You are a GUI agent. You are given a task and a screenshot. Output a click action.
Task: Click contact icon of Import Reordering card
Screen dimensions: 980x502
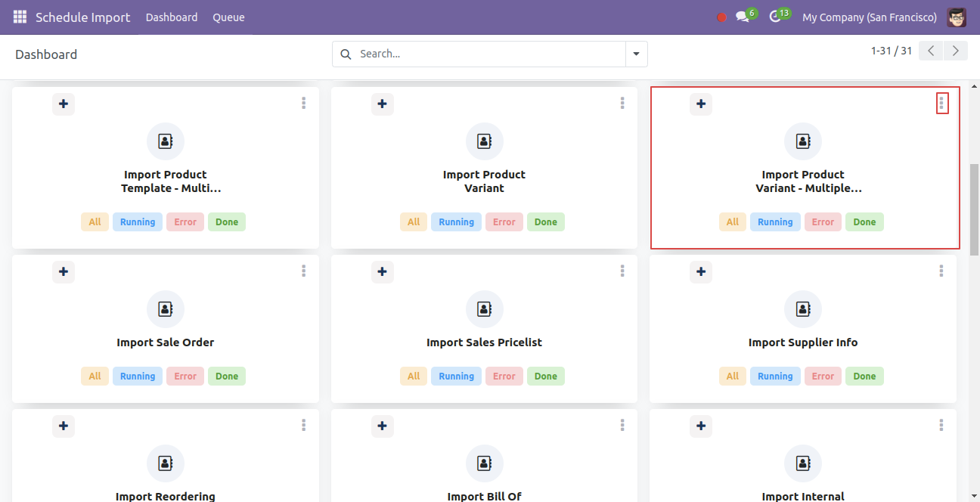click(166, 463)
